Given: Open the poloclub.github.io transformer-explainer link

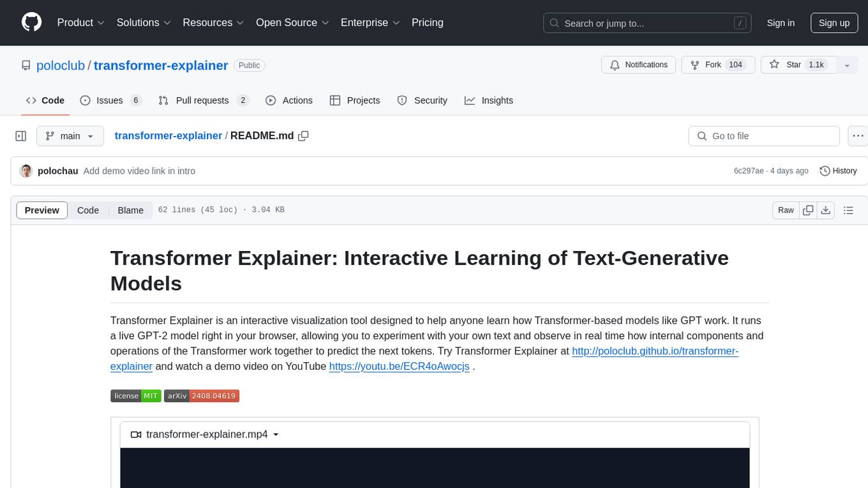Looking at the screenshot, I should tap(655, 351).
